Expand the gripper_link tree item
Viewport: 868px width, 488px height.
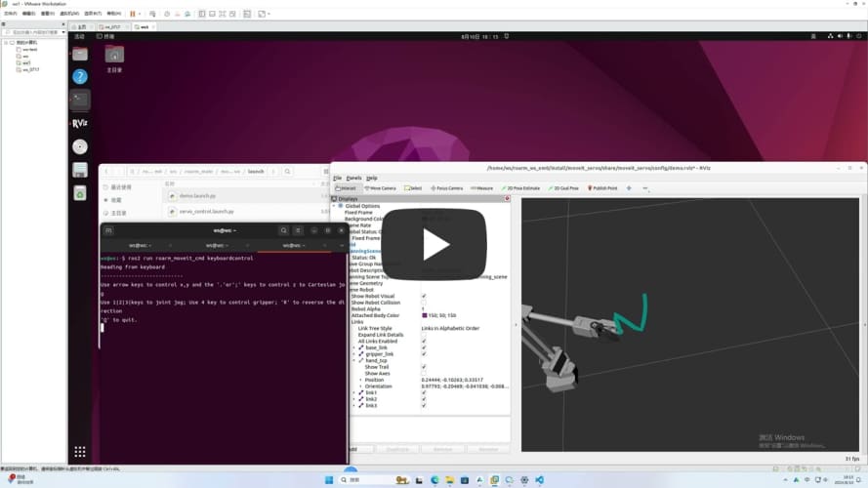pos(354,354)
